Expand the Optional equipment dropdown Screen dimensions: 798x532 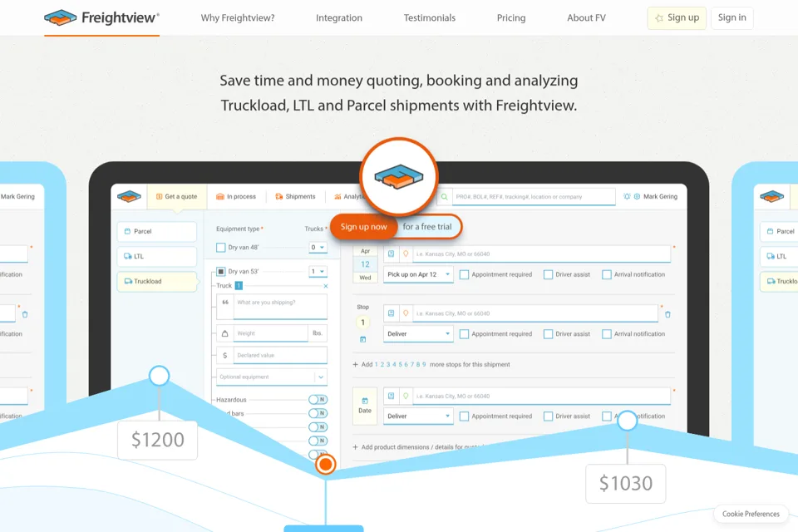pyautogui.click(x=272, y=377)
